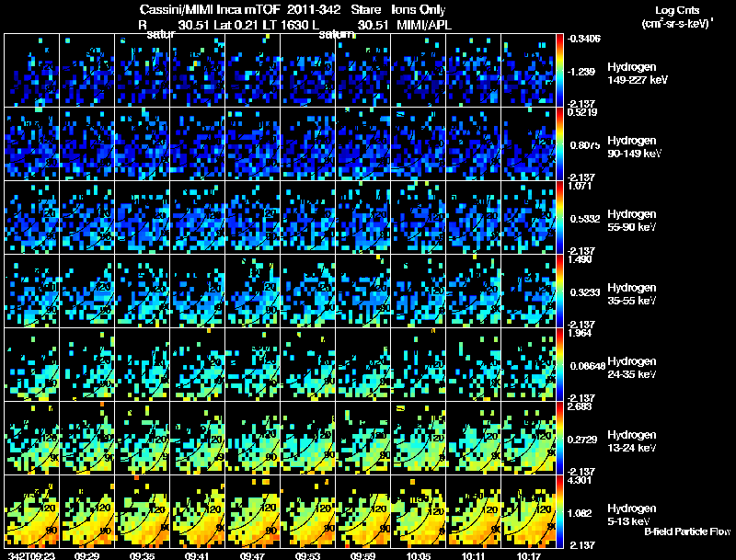This screenshot has height=560, width=736.
Task: Open the 13-24 keV panel at 10:05
Action: pyautogui.click(x=419, y=439)
